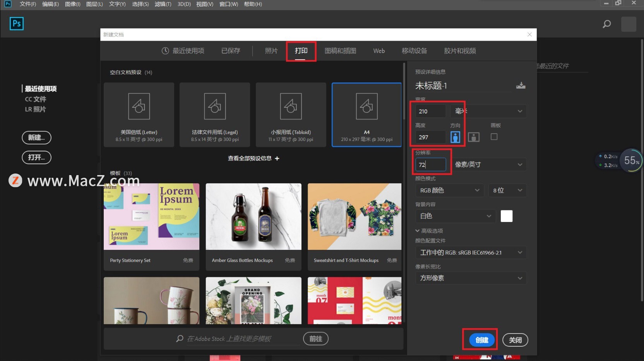Click the document name field 未标题-1

[463, 86]
